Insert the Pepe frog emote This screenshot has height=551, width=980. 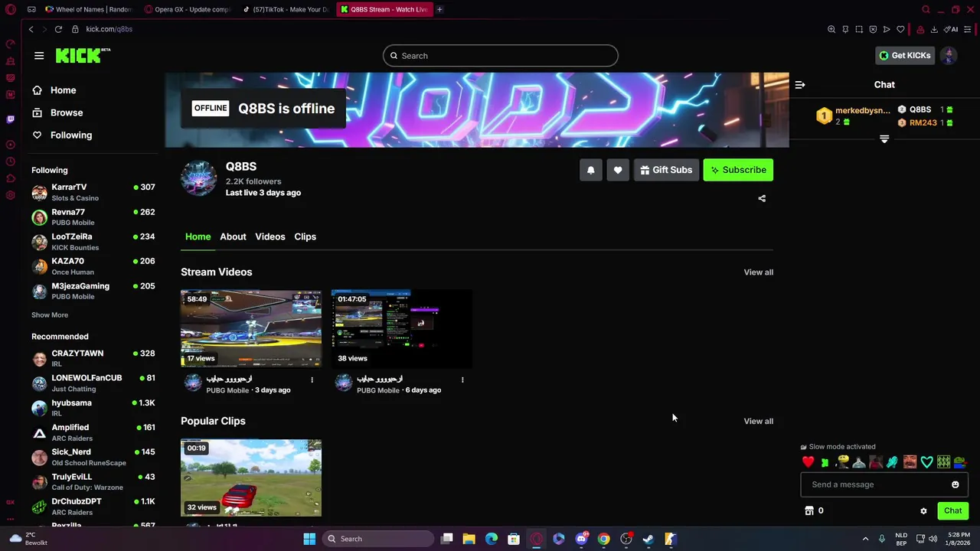click(x=960, y=461)
